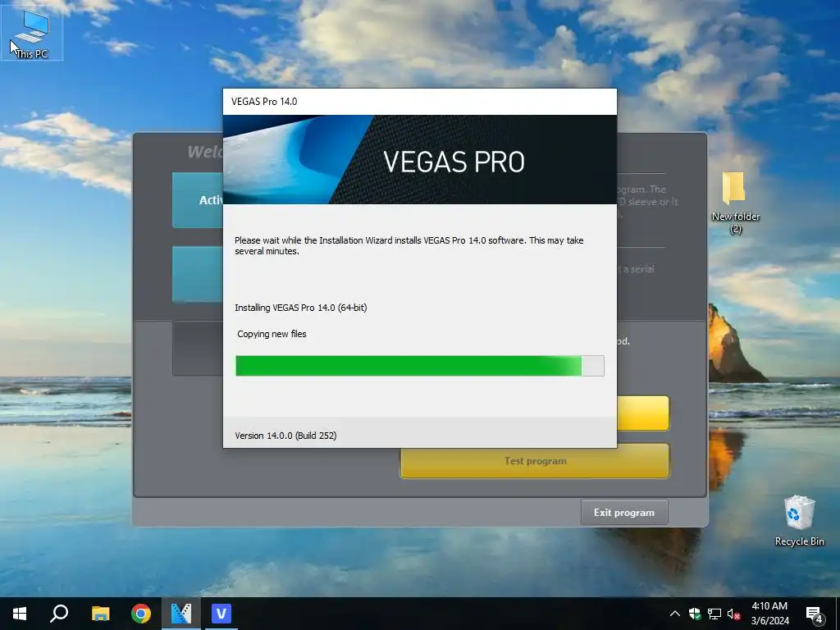
Task: Click the Exit program button
Action: [624, 513]
